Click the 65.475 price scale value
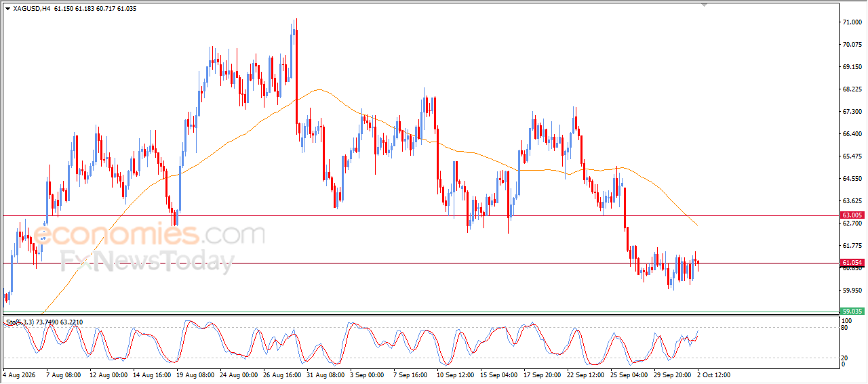The width and height of the screenshot is (868, 384). point(852,156)
